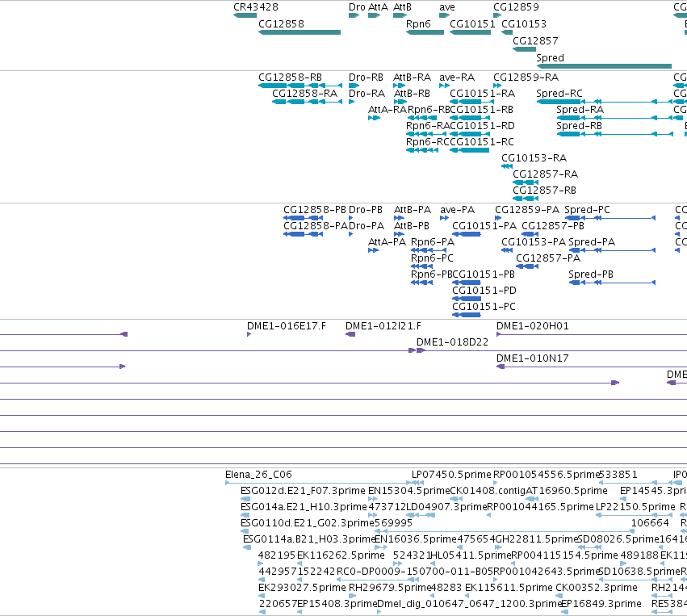Select protein AttB-PA
The image size is (687, 616).
pos(399,218)
